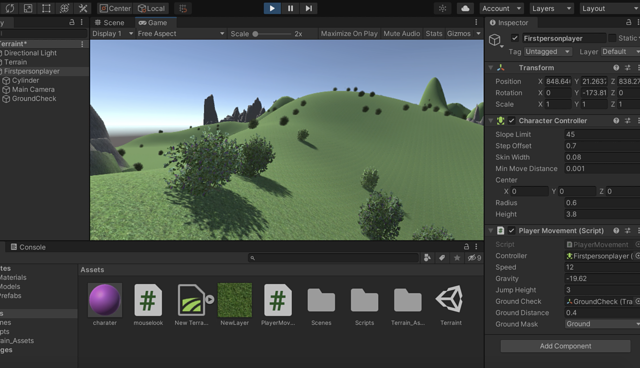This screenshot has height=368, width=640.
Task: Switch to the Scene tab
Action: [x=110, y=22]
